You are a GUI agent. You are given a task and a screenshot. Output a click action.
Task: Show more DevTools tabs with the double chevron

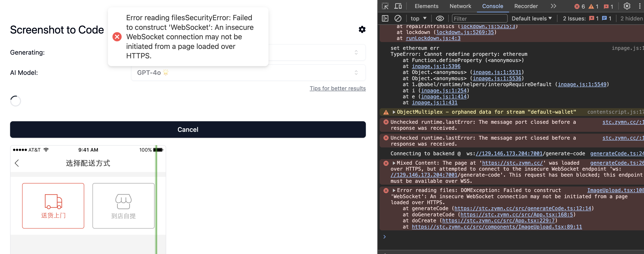[x=553, y=6]
